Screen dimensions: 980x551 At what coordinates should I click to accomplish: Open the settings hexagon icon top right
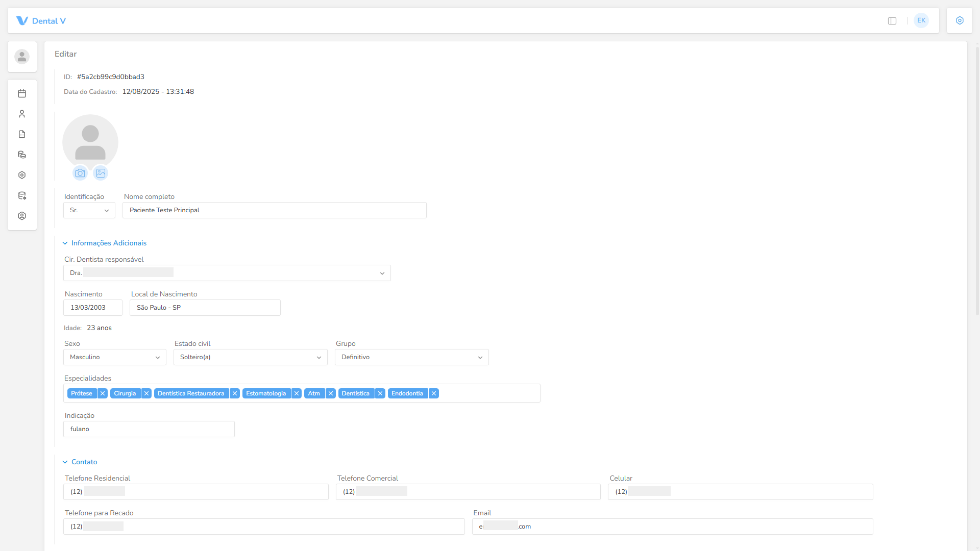[x=960, y=20]
